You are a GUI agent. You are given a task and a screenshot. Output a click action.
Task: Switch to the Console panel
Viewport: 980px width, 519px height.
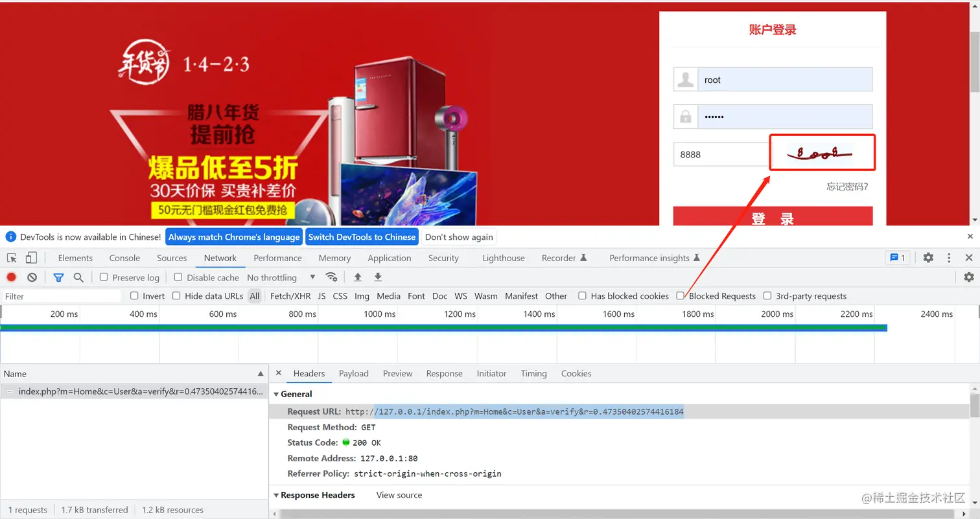coord(124,258)
